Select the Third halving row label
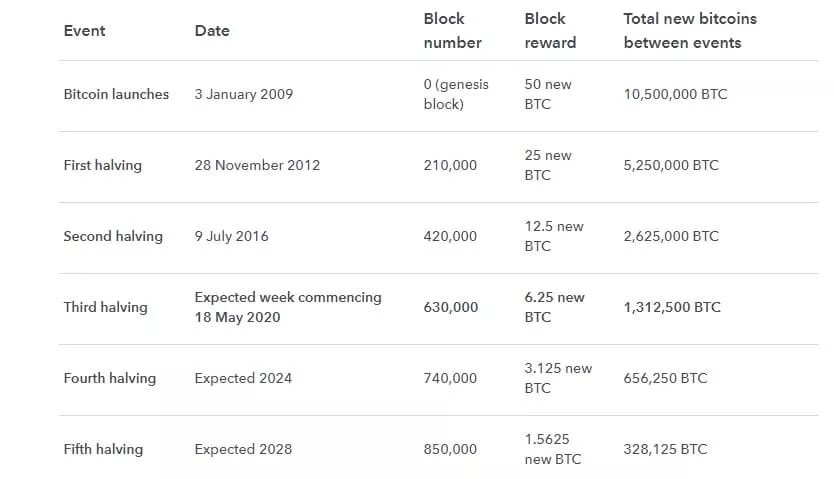This screenshot has width=834, height=479. pos(105,307)
